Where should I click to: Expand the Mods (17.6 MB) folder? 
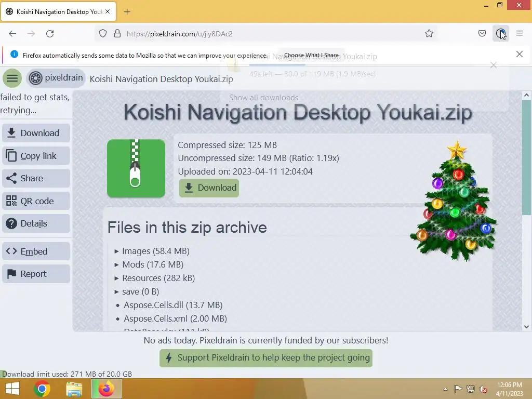(x=149, y=264)
